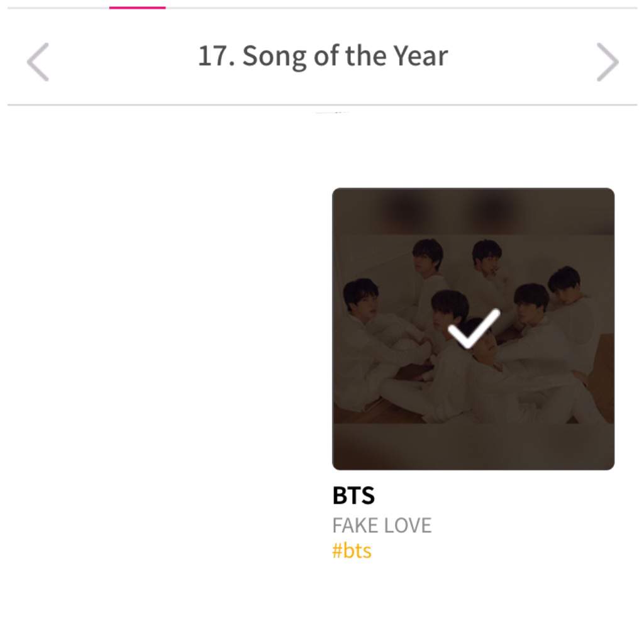Select the pink-underlined active tab
The image size is (644, 644).
point(137,8)
